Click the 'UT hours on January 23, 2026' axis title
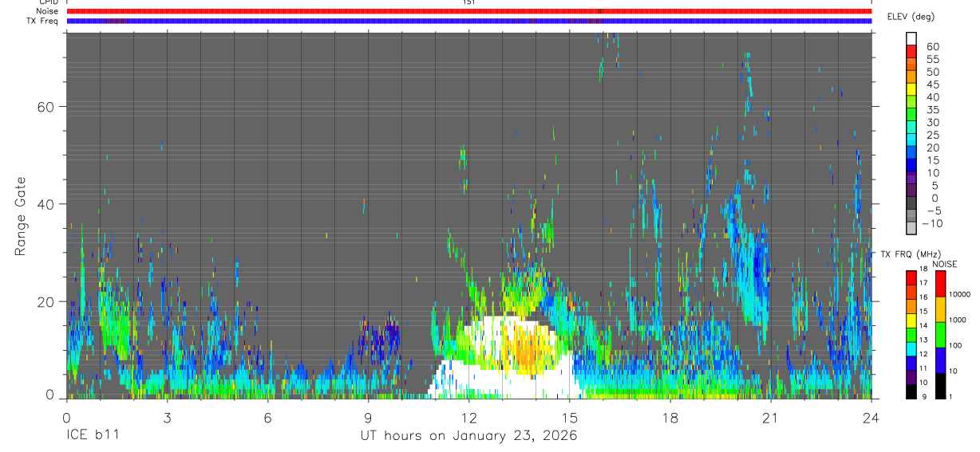This screenshot has width=980, height=452. (468, 436)
